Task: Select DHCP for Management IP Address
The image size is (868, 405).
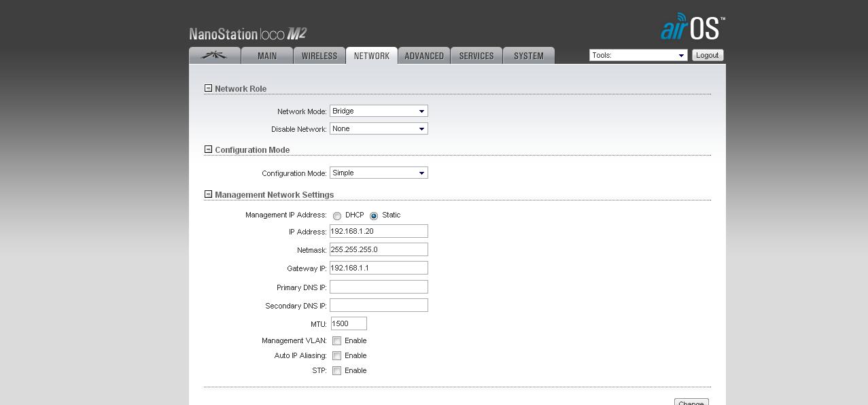Action: point(337,216)
